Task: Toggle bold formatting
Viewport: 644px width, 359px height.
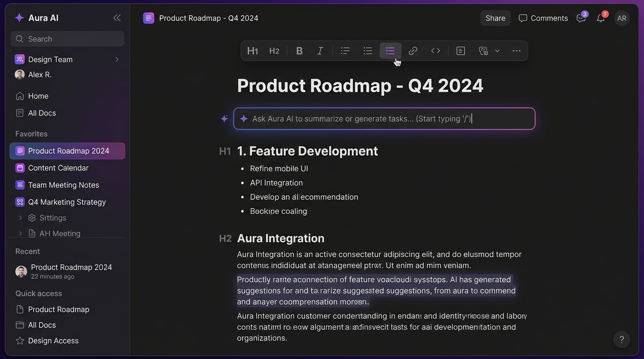Action: pyautogui.click(x=300, y=51)
